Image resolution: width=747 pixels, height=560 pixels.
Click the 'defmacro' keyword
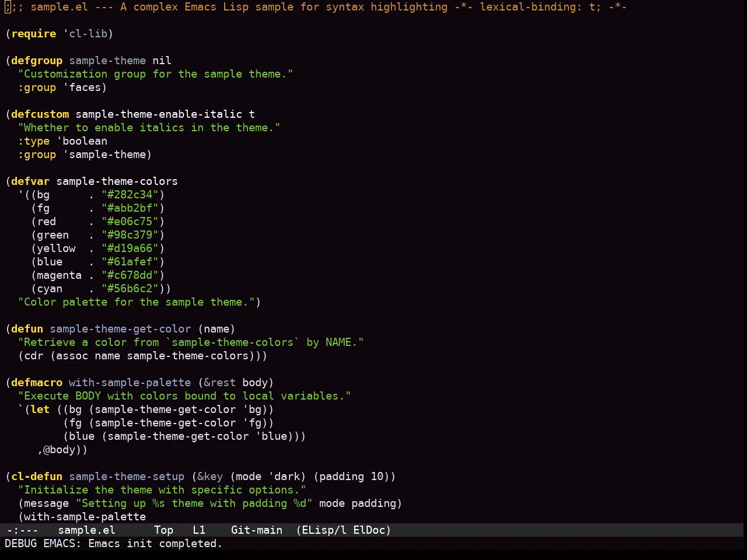pyautogui.click(x=37, y=383)
